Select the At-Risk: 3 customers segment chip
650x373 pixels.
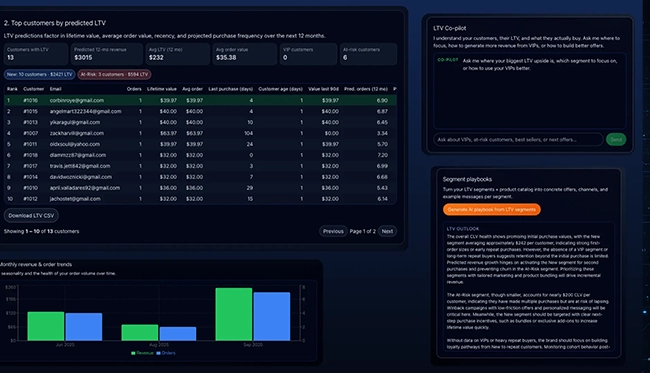tap(114, 75)
